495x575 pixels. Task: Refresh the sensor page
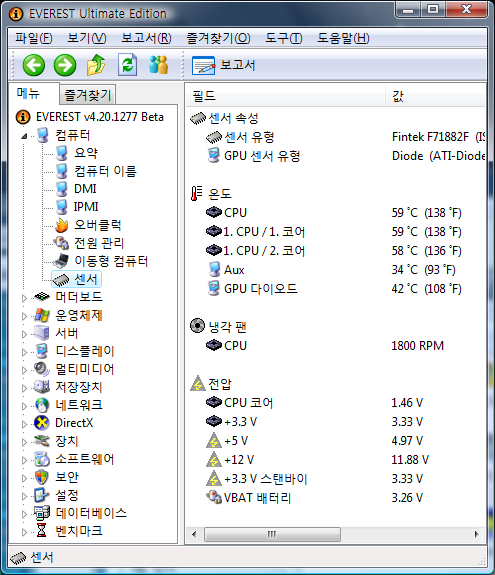pos(127,65)
